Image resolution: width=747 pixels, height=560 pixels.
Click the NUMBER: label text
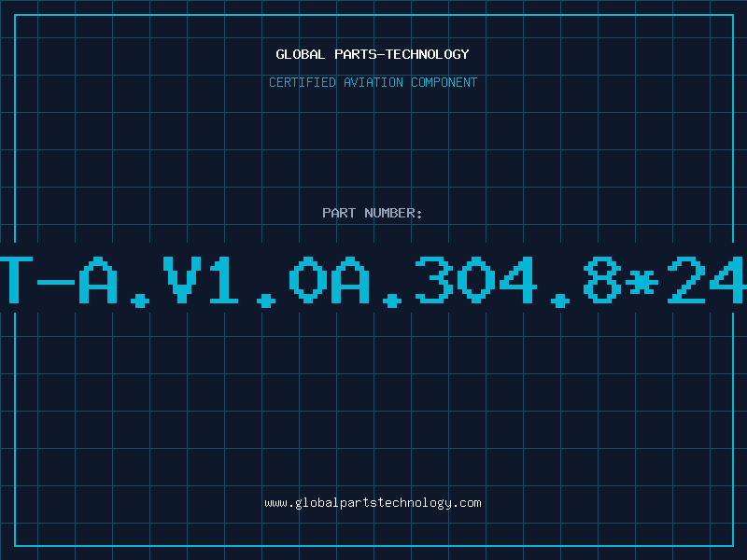(393, 213)
